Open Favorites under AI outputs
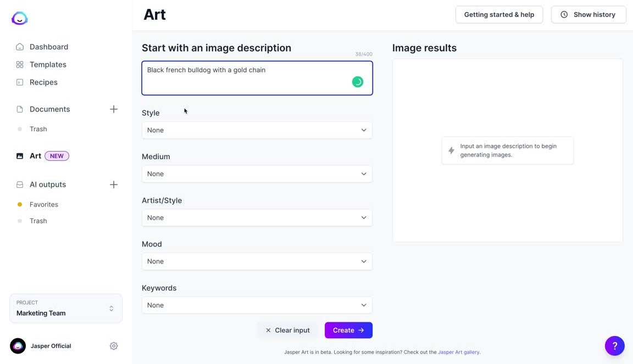This screenshot has height=364, width=633. click(43, 204)
